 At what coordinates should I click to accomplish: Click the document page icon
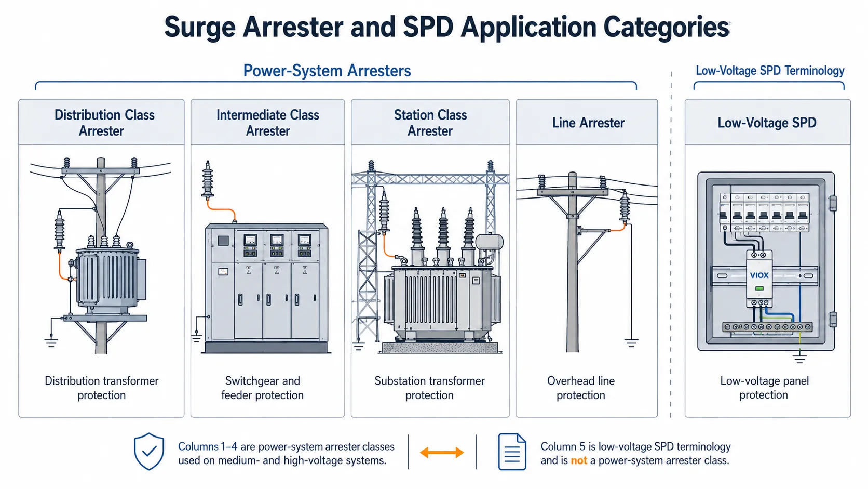pyautogui.click(x=512, y=452)
